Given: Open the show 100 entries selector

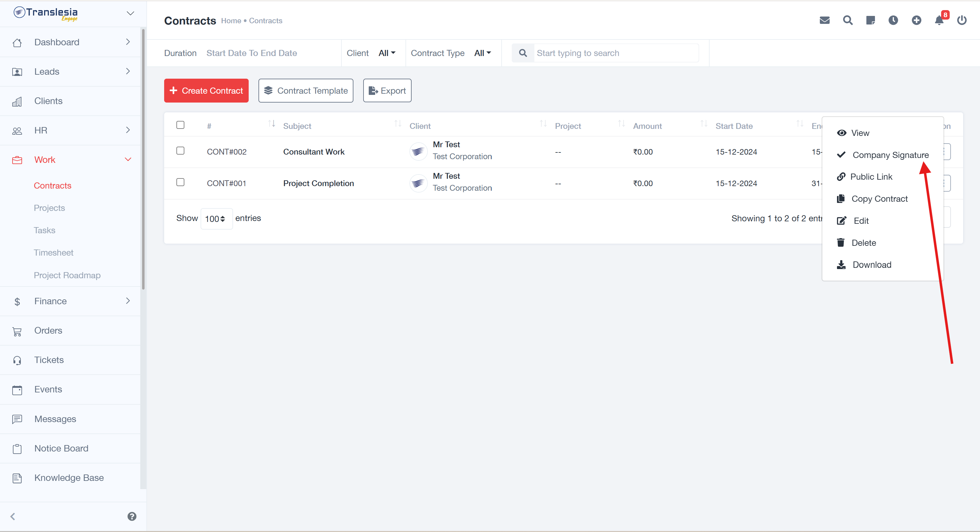Looking at the screenshot, I should coord(216,219).
